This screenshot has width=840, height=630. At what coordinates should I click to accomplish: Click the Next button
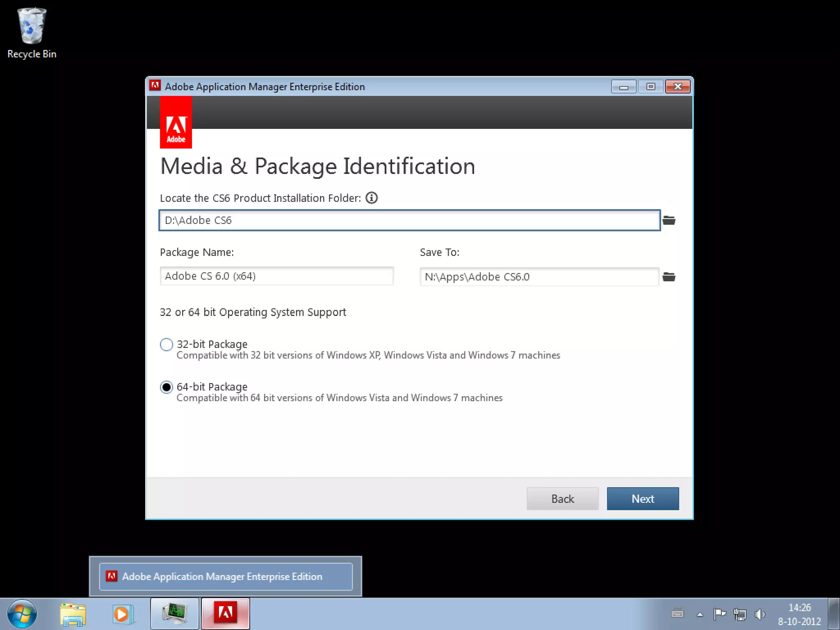[643, 499]
